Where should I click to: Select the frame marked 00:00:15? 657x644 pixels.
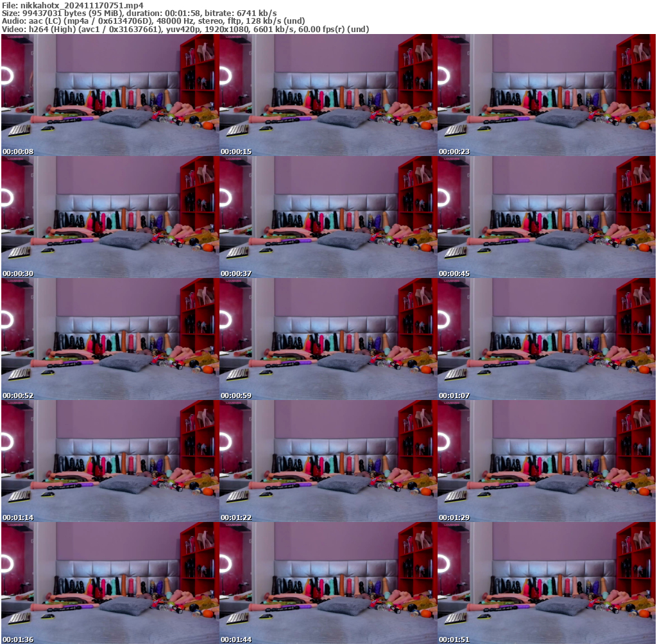point(328,95)
